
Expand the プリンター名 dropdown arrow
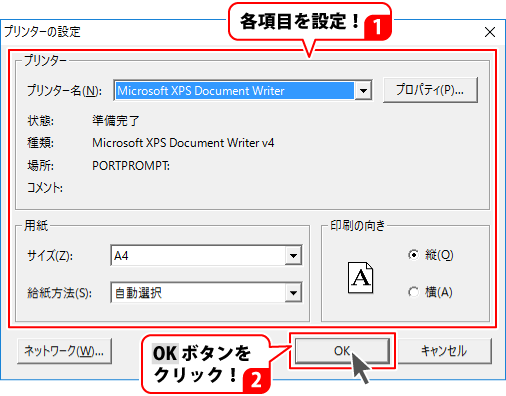pos(363,90)
